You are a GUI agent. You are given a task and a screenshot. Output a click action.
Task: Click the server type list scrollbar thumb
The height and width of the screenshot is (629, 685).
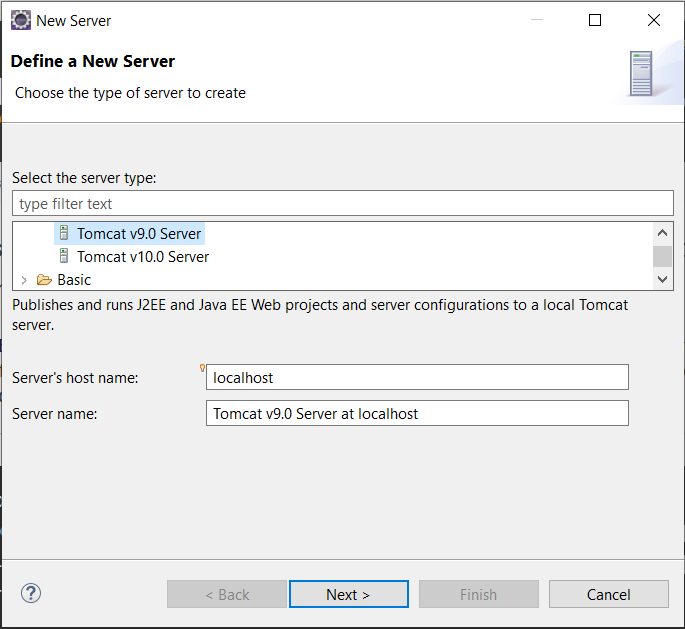pyautogui.click(x=662, y=256)
